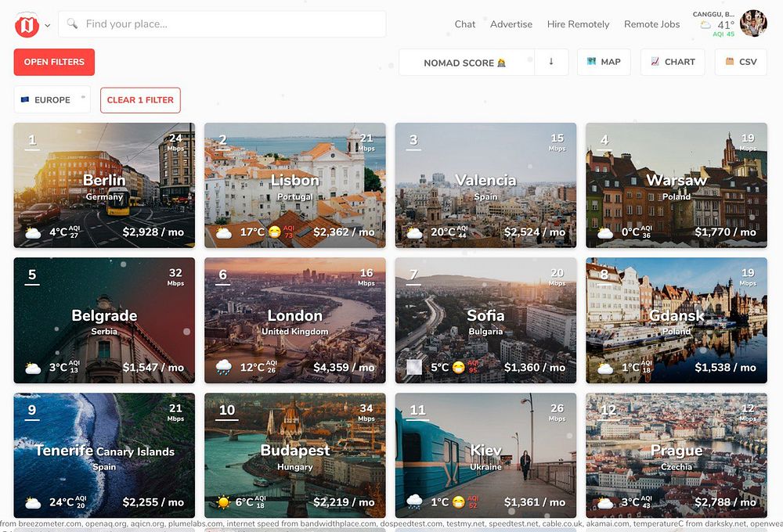Click the EU flag icon

point(25,100)
